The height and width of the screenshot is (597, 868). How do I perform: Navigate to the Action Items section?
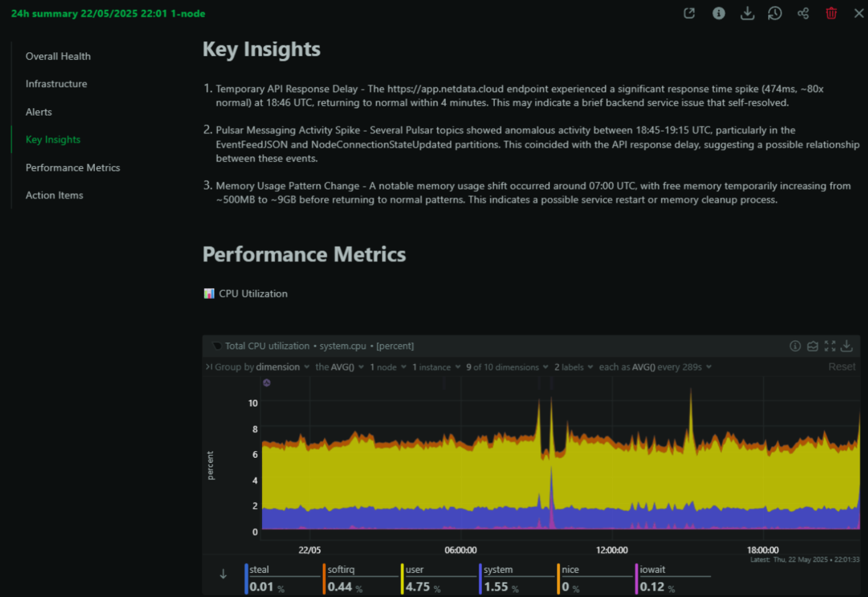click(54, 195)
